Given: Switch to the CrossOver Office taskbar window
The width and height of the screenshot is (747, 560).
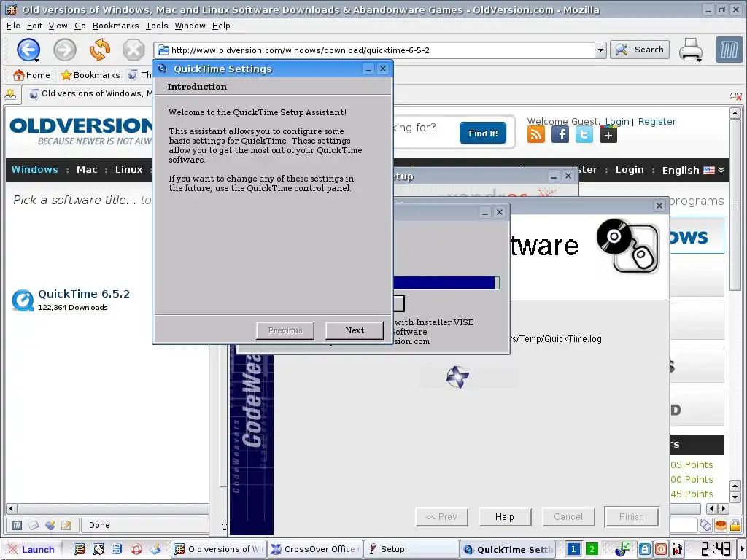Looking at the screenshot, I should tap(315, 549).
